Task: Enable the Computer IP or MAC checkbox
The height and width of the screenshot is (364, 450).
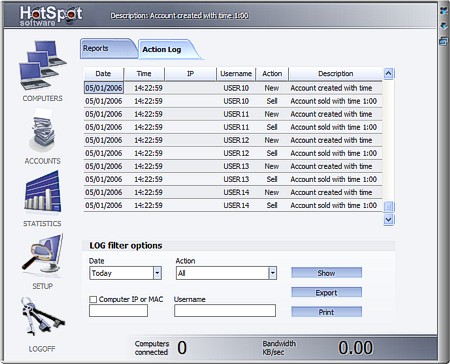Action: pos(93,299)
